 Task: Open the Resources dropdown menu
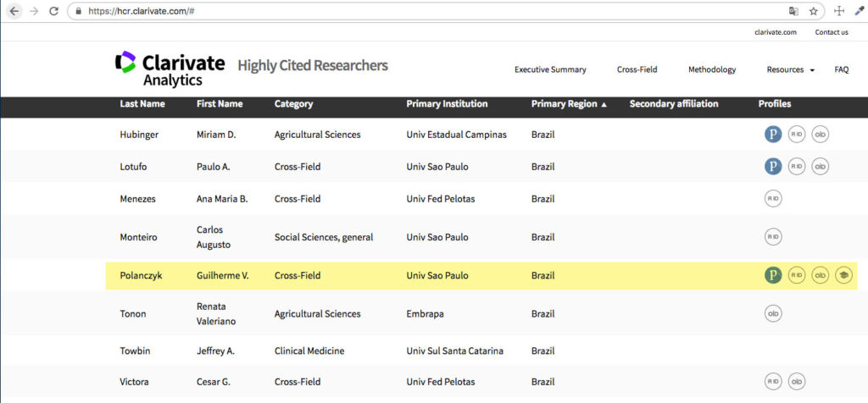pyautogui.click(x=791, y=69)
